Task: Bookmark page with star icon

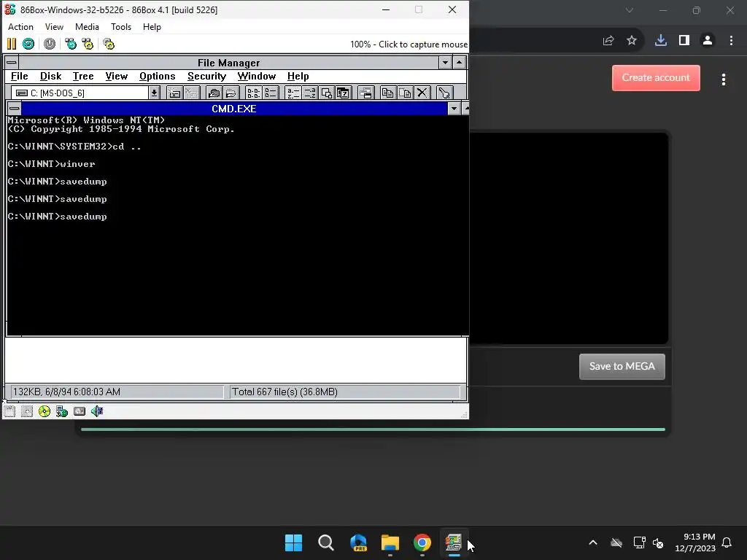Action: tap(632, 41)
